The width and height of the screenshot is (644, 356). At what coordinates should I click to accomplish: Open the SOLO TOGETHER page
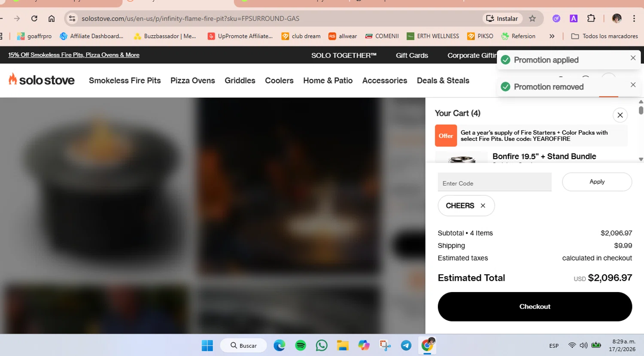[343, 55]
